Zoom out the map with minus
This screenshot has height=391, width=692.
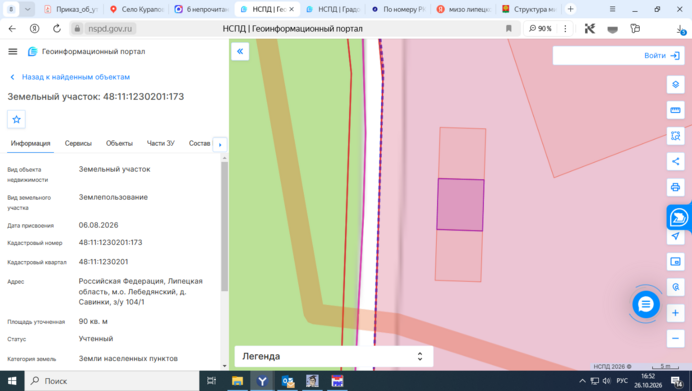click(675, 338)
